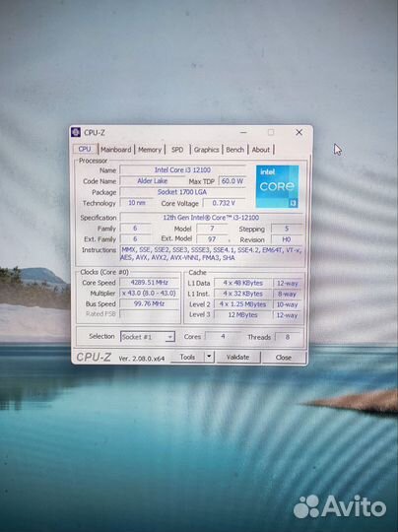
Task: Click the Tools button
Action: [x=187, y=357]
